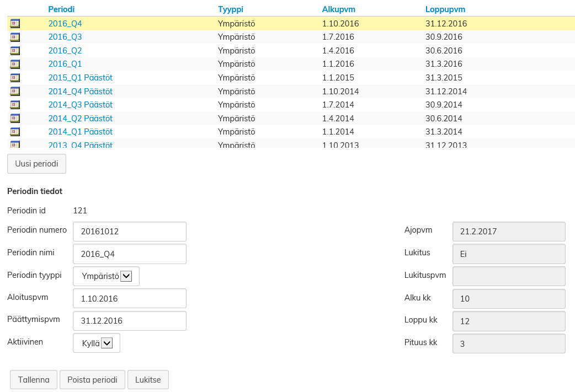Click the calendar icon beside 2014_Q3 Päästöt
This screenshot has width=575, height=392.
(x=15, y=105)
